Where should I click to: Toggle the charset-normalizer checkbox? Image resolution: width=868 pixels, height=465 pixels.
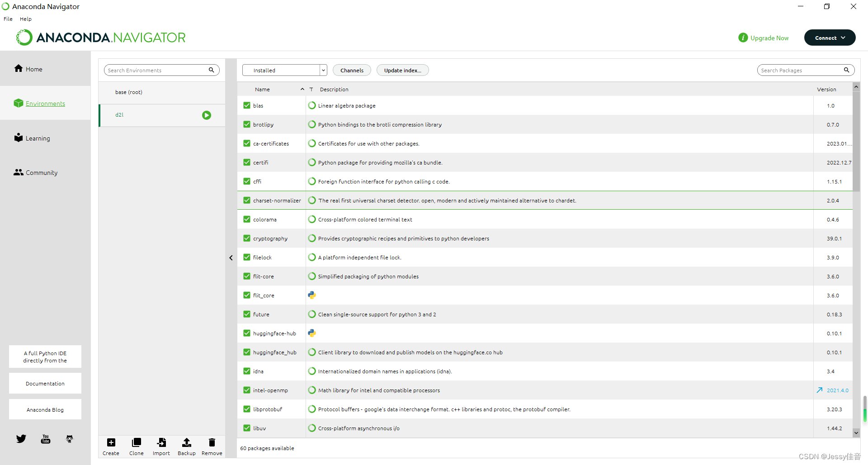[x=247, y=200]
